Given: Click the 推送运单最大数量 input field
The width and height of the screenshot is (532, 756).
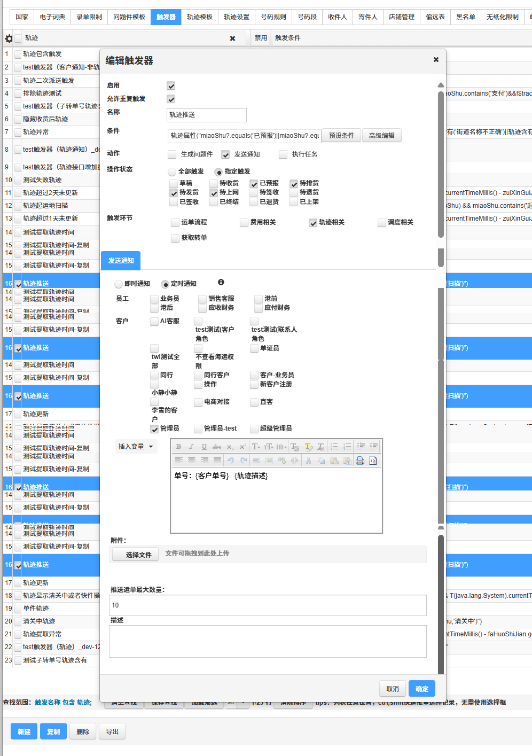Looking at the screenshot, I should tap(268, 605).
